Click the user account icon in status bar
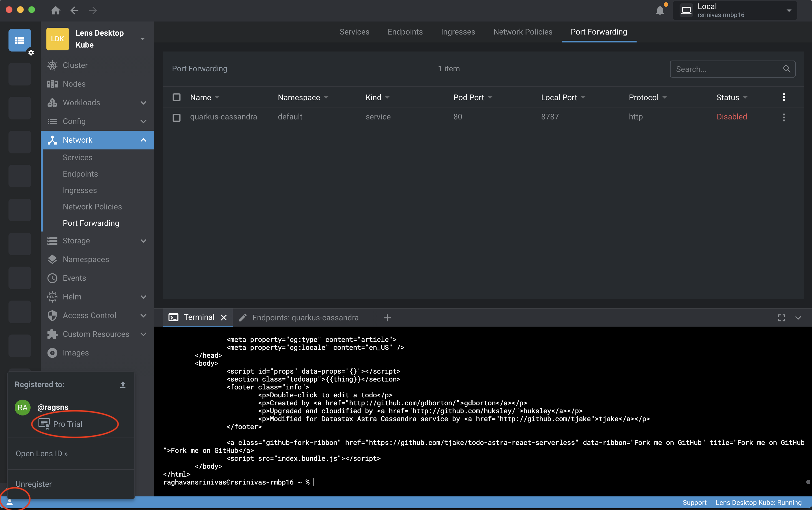812x510 pixels. point(10,502)
